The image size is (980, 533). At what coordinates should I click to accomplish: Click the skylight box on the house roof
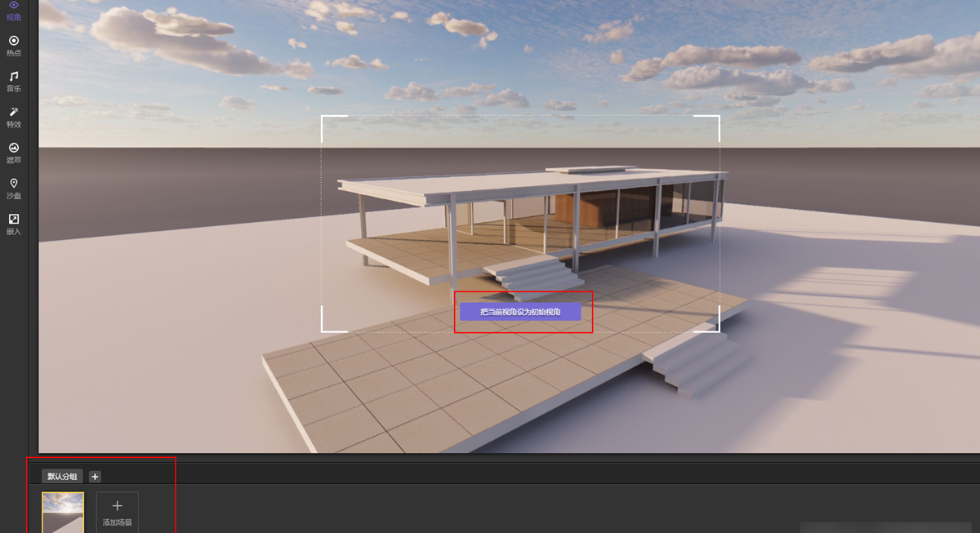tap(590, 170)
